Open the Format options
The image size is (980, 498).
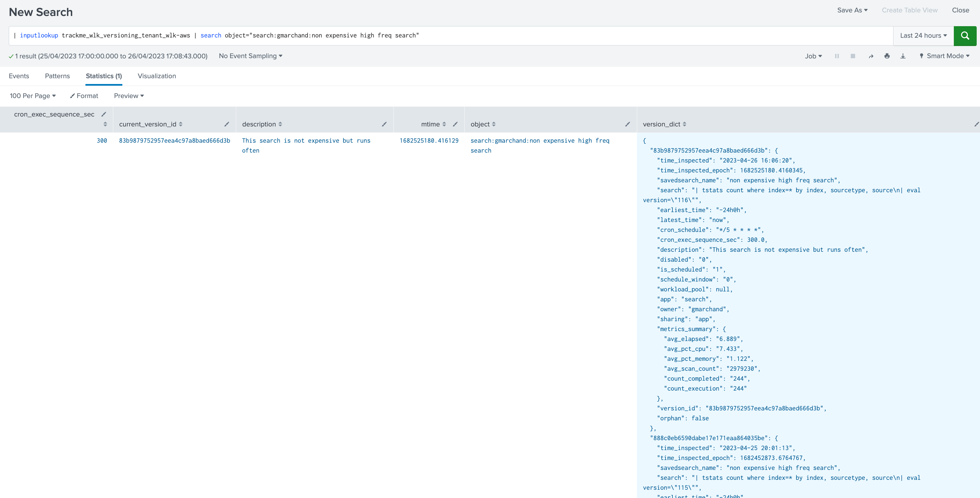tap(84, 96)
